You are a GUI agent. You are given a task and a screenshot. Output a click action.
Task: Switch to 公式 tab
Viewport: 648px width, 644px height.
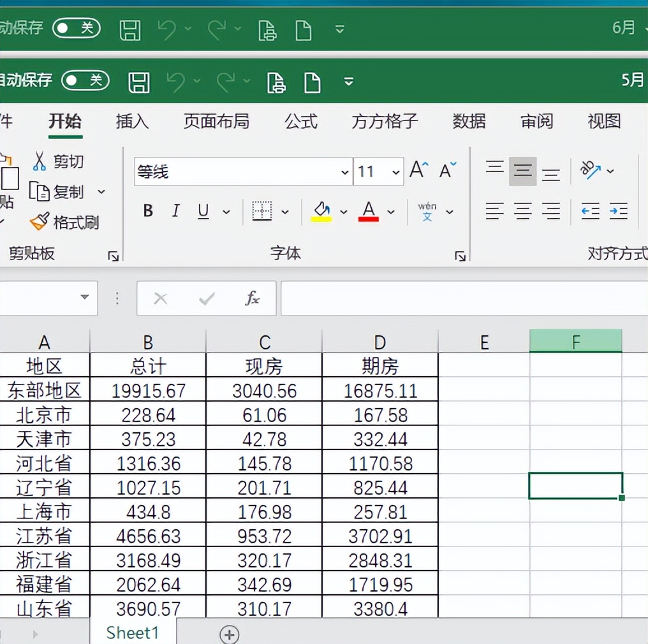coord(301,121)
